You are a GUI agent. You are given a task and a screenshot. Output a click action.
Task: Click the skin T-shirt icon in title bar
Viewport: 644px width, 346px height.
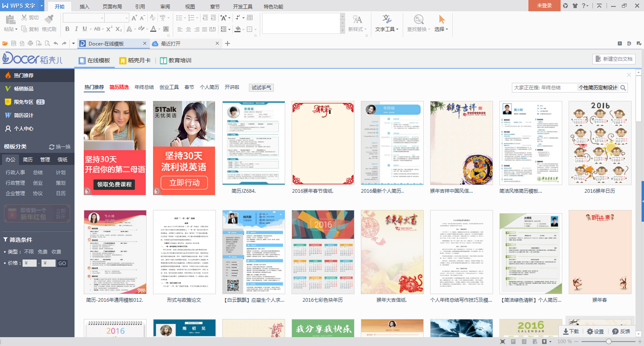coord(575,6)
